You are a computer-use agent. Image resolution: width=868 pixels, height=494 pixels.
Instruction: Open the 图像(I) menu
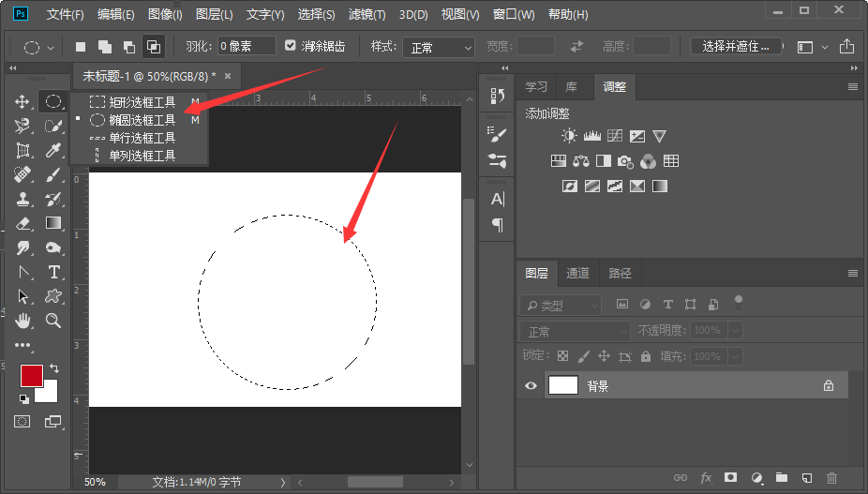(165, 14)
